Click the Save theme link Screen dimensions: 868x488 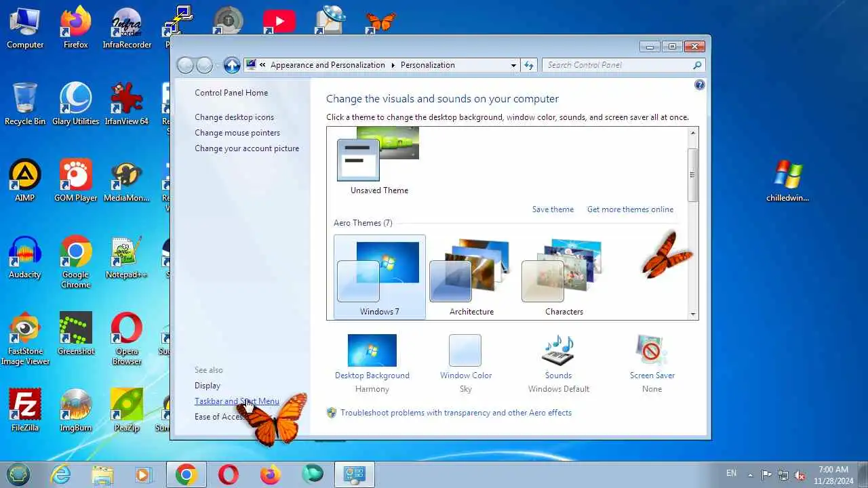pyautogui.click(x=553, y=209)
